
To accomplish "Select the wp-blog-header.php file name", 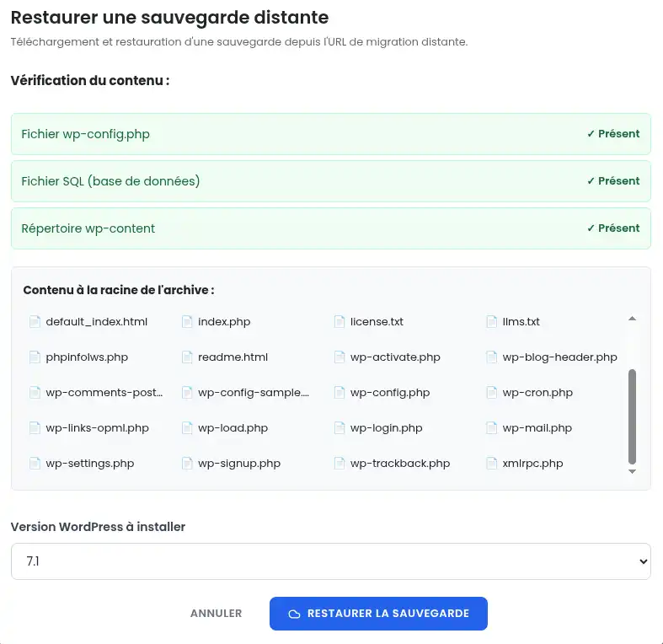I will tap(560, 357).
